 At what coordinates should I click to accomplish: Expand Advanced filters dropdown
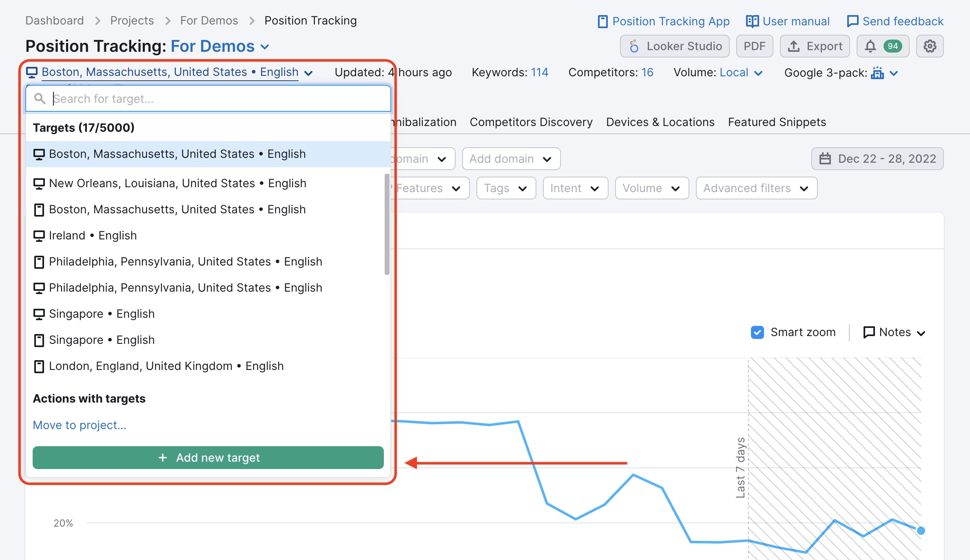pos(756,188)
